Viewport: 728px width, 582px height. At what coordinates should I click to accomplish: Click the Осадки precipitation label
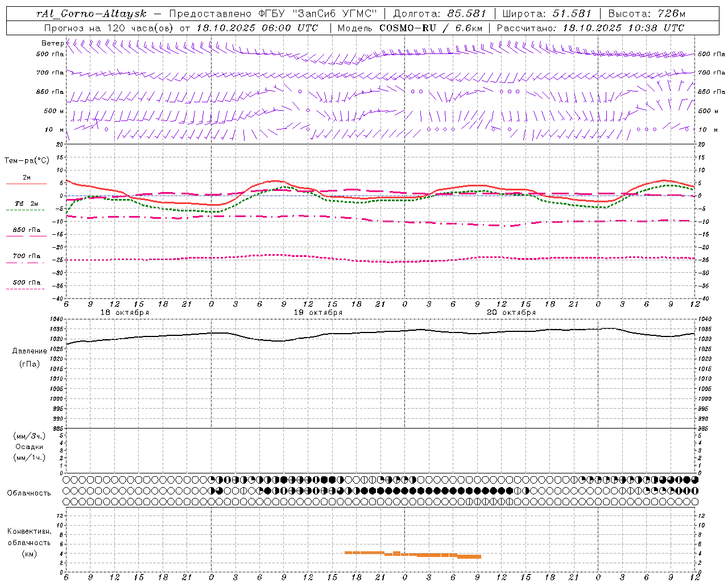(30, 447)
